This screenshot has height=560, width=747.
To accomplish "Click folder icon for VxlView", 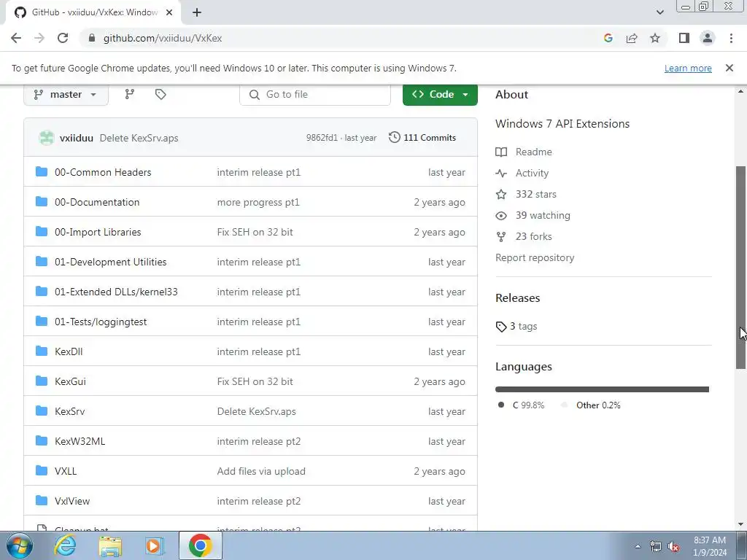I will [x=42, y=500].
